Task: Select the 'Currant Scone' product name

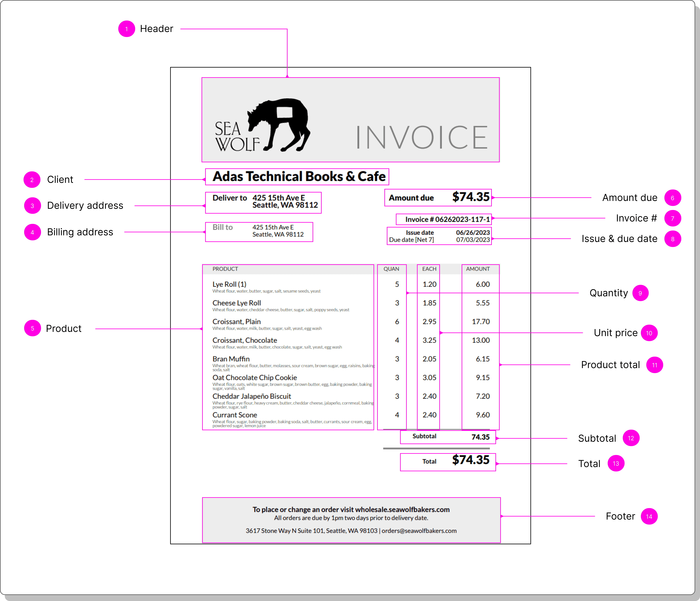Action: [x=235, y=415]
